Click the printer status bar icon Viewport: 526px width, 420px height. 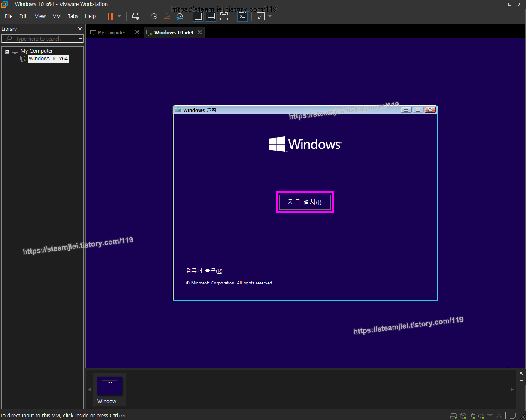click(x=490, y=416)
